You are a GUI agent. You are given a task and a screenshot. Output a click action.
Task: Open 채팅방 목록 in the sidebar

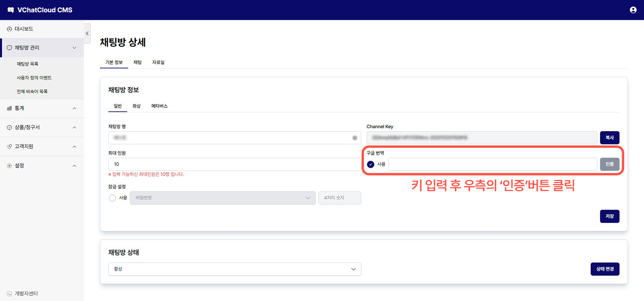click(x=28, y=64)
